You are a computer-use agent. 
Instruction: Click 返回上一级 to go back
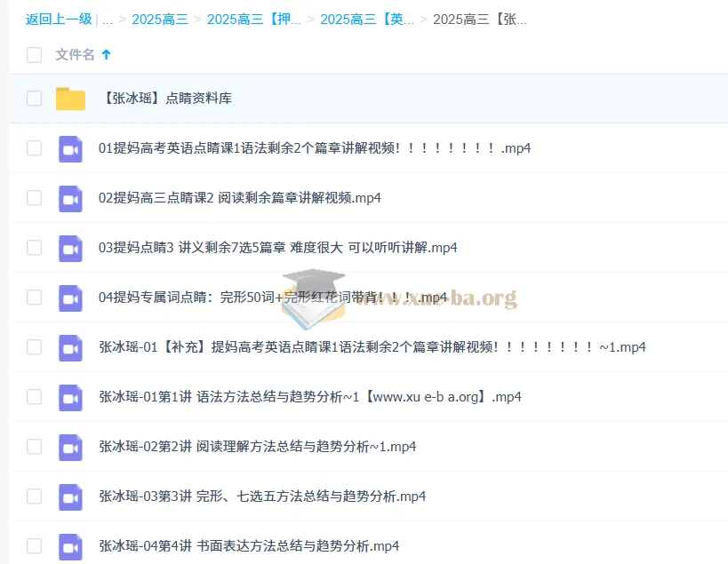click(x=58, y=20)
